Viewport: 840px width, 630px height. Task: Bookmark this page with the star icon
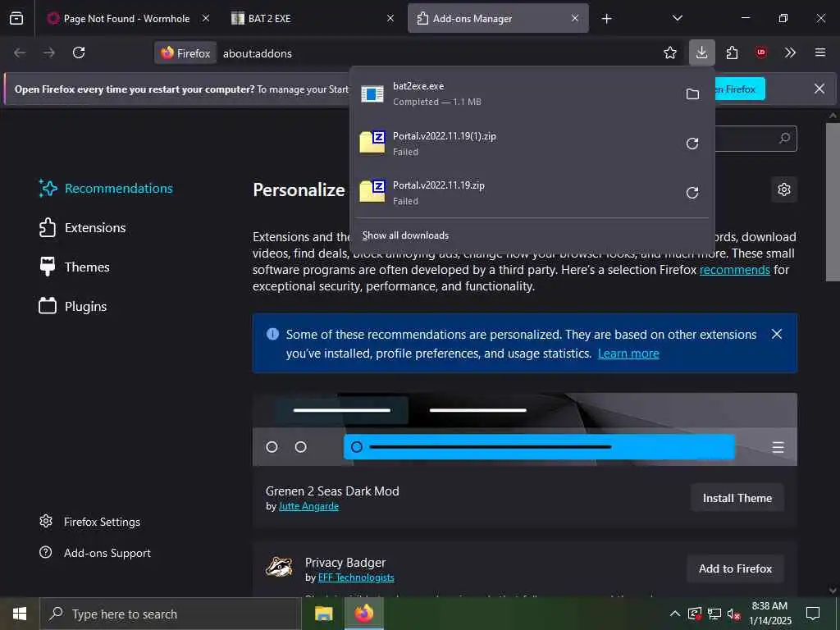pos(669,52)
